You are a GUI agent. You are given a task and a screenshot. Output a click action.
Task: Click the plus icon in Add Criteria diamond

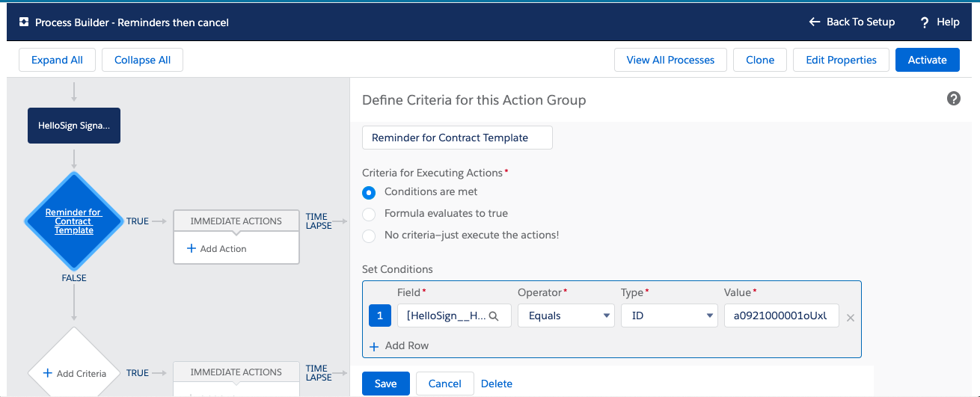(48, 373)
